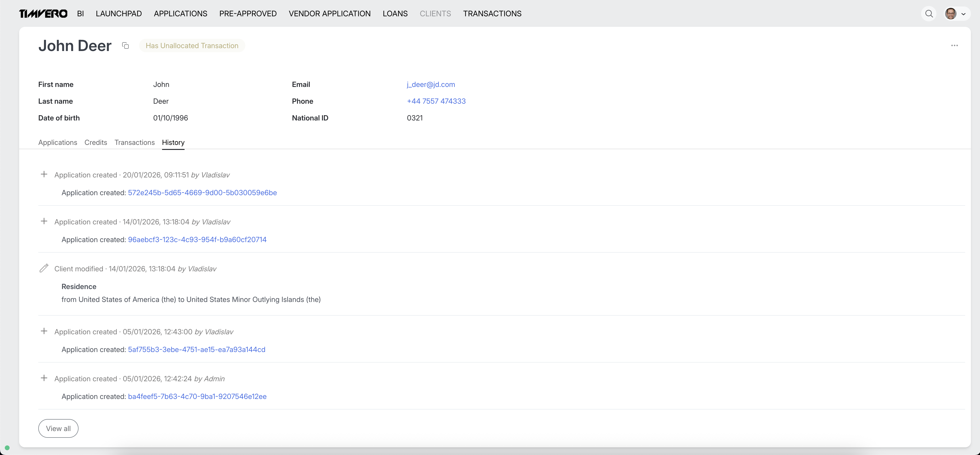Expand the 05/01/2026 12:43:00 application entry
The image size is (980, 455).
pyautogui.click(x=44, y=331)
